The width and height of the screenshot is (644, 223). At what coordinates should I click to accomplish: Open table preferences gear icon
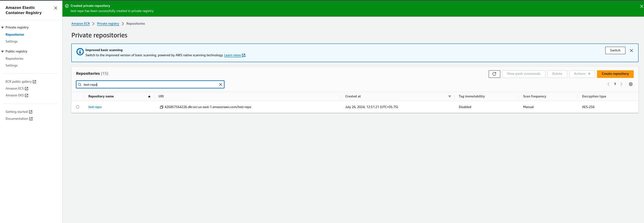(x=631, y=84)
